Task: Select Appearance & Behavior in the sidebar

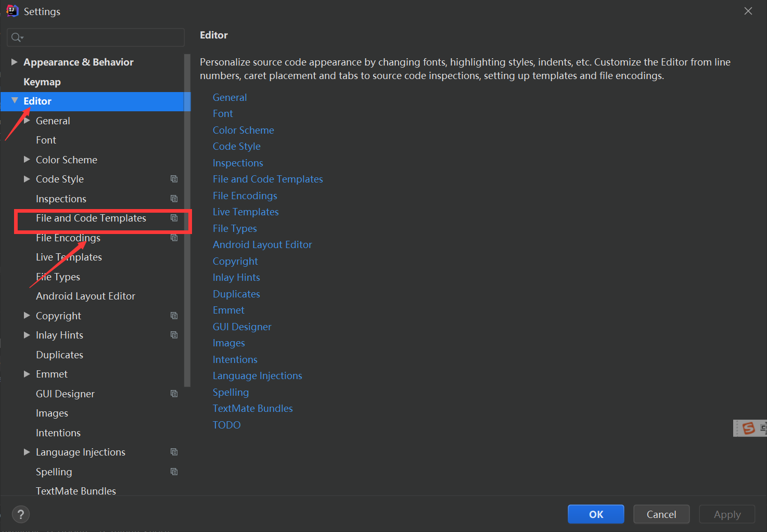Action: 78,62
